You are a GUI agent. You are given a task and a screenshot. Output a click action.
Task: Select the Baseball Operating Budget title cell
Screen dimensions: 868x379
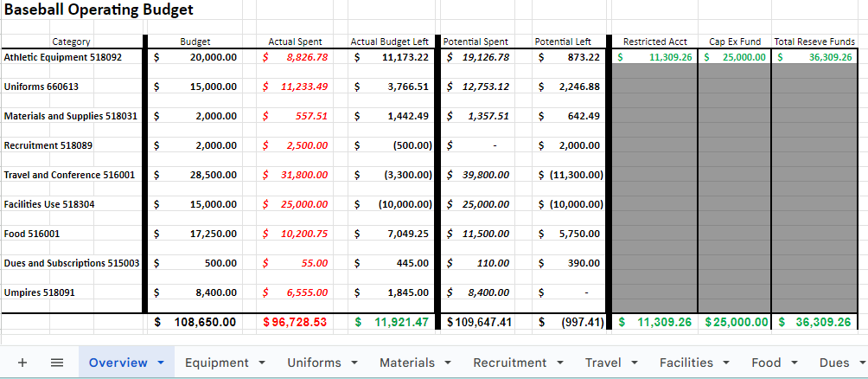click(x=99, y=10)
